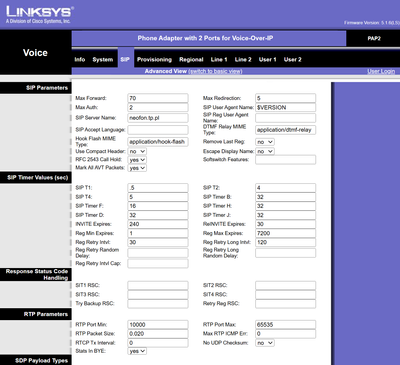The width and height of the screenshot is (400, 365).
Task: Open the System tab
Action: (103, 60)
